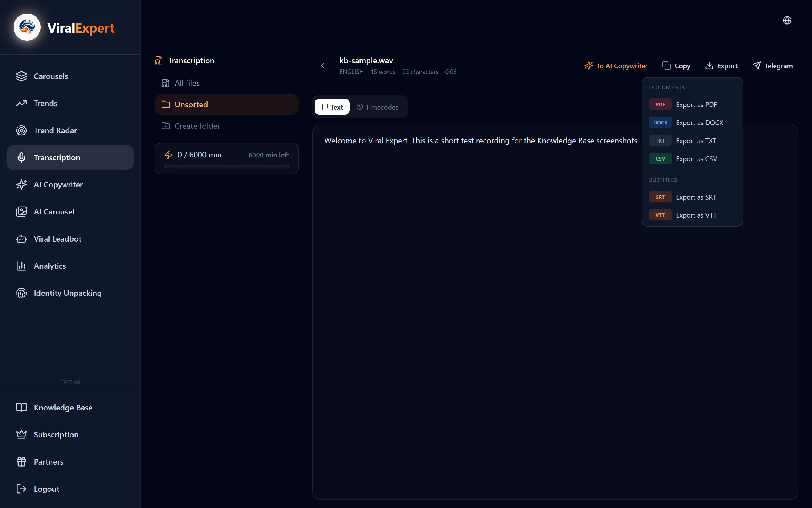Send transcript to Telegram
Image resolution: width=812 pixels, height=508 pixels.
pyautogui.click(x=773, y=66)
